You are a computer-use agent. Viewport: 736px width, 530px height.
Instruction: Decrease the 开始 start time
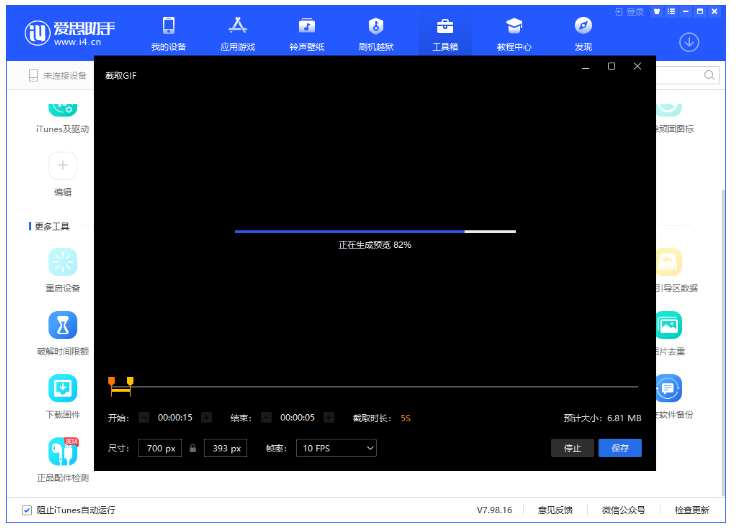(x=144, y=417)
